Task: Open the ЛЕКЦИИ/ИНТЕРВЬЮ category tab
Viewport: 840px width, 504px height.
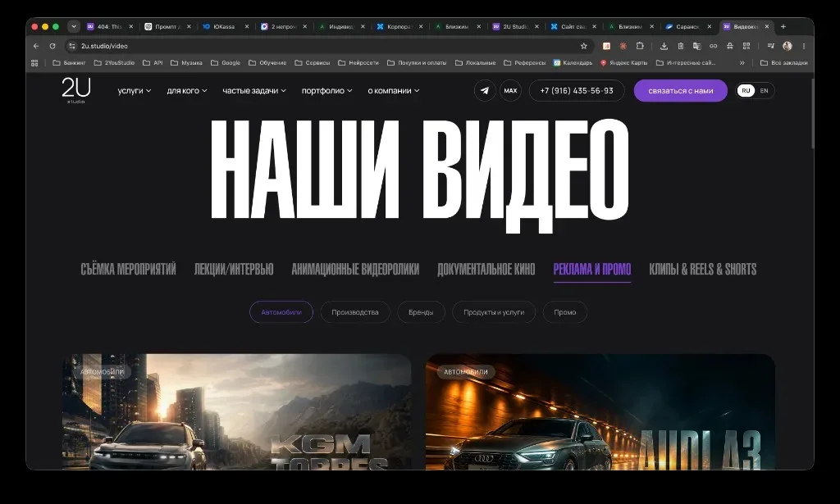Action: [x=234, y=269]
